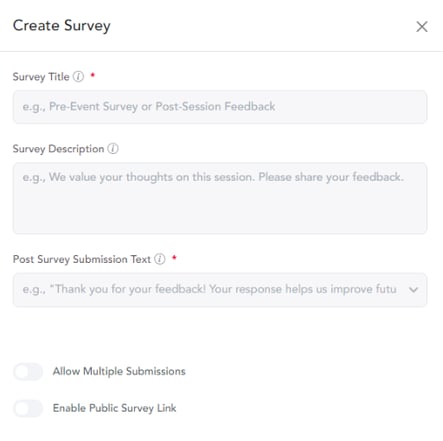Viewport: 443px width, 441px height.
Task: Select the Survey Title label
Action: coord(41,77)
